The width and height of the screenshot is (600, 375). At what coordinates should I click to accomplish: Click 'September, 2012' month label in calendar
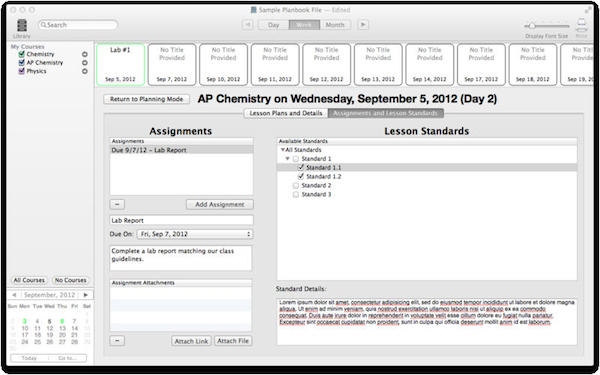coord(49,295)
